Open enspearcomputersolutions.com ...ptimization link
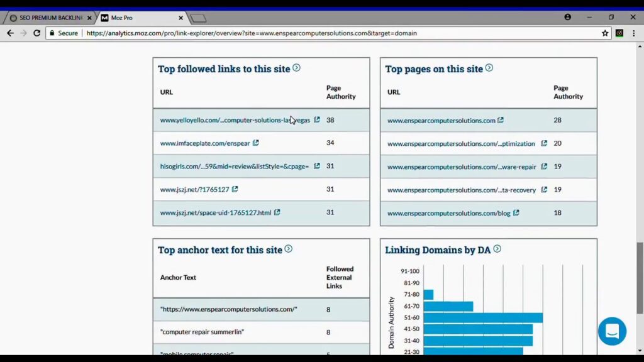The width and height of the screenshot is (644, 362). point(461,144)
